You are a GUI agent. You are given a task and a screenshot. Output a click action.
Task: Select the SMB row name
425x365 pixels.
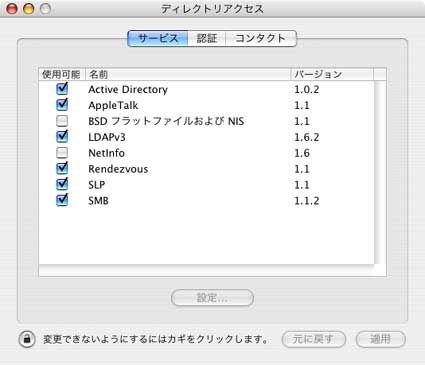click(98, 201)
